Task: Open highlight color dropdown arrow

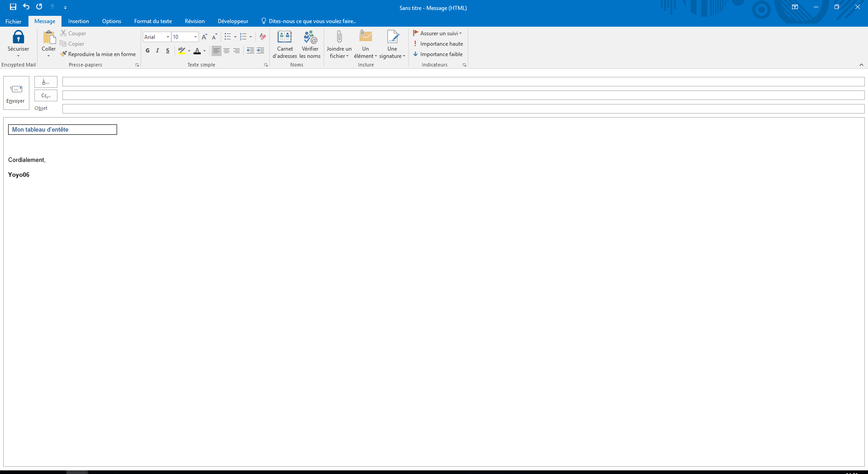Action: [x=189, y=51]
